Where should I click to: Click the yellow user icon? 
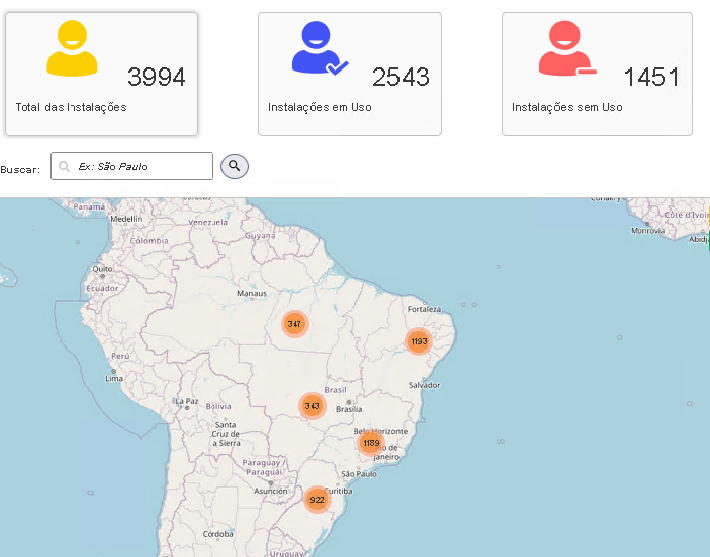[x=72, y=48]
